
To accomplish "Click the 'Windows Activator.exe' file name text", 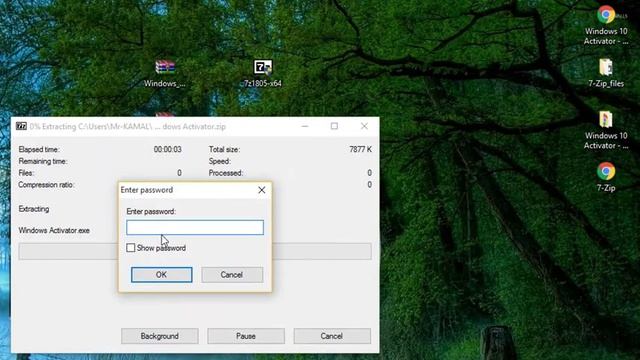I will tap(54, 231).
